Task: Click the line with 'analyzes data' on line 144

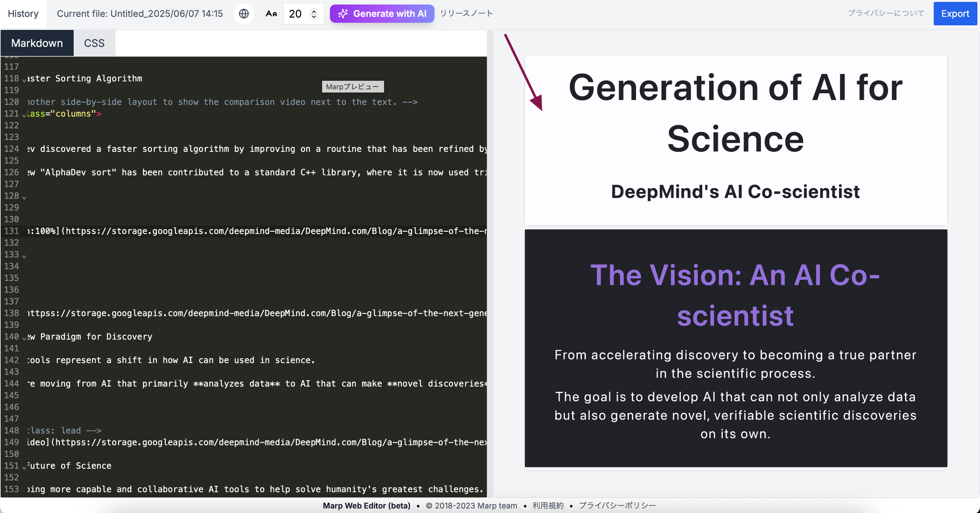Action: [x=257, y=384]
